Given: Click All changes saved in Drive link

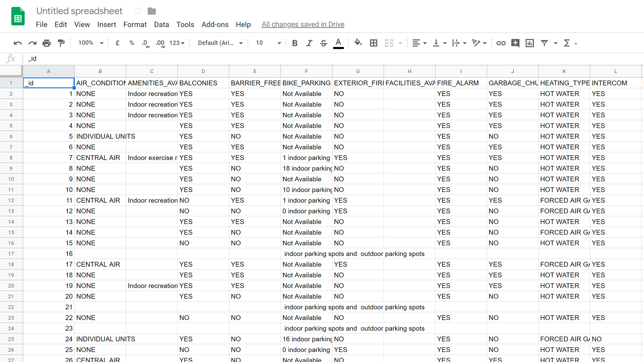Looking at the screenshot, I should [x=303, y=24].
